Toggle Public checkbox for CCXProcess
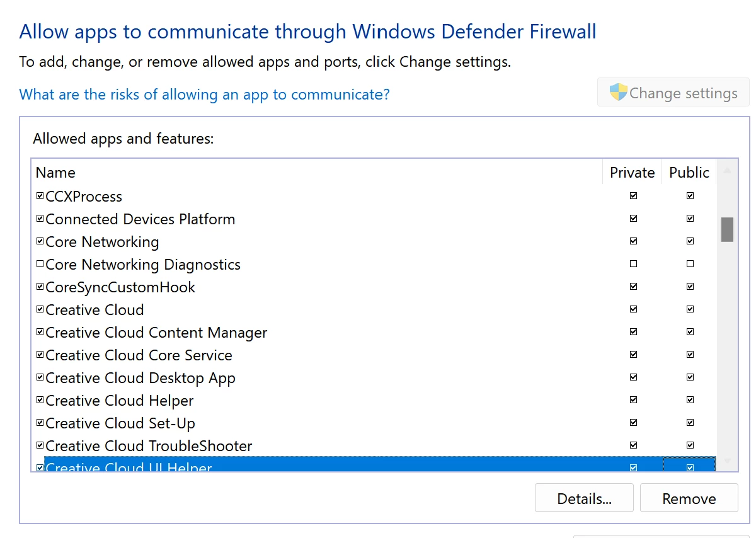756x538 pixels. click(690, 196)
